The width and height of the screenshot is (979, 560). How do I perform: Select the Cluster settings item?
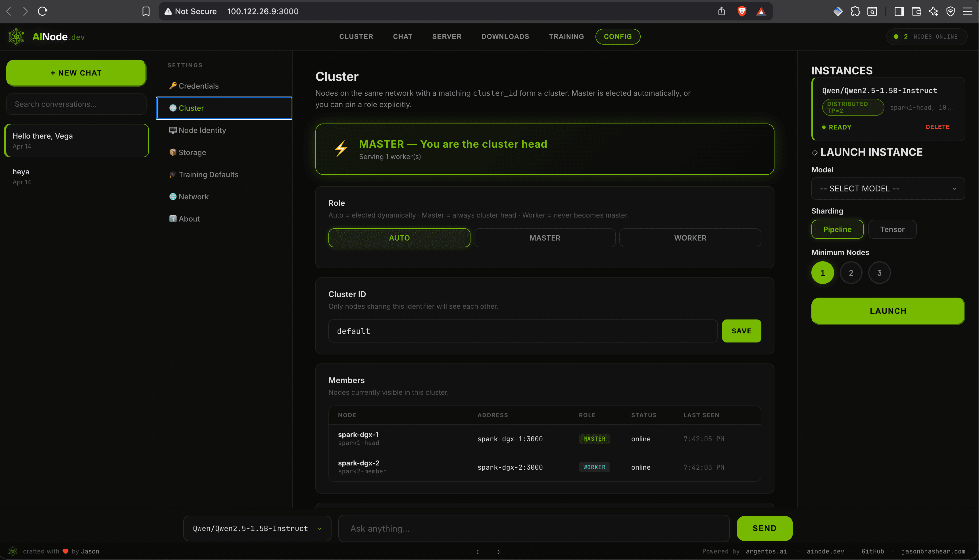click(x=224, y=108)
